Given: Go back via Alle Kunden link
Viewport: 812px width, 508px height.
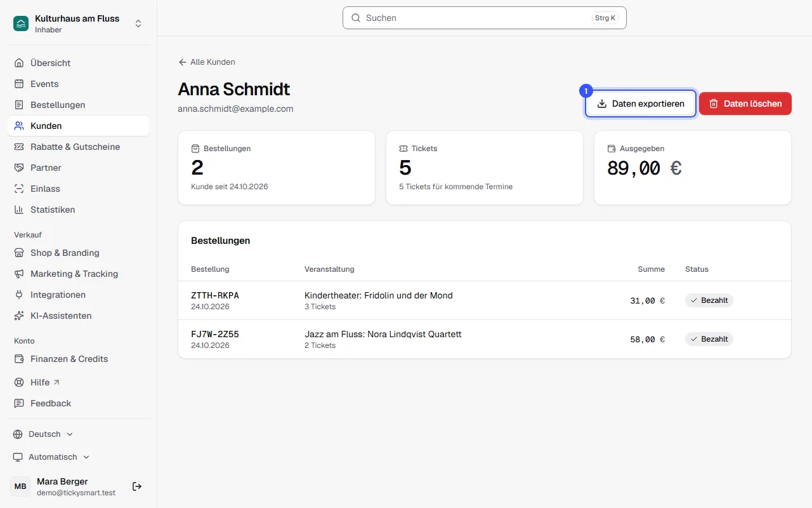Looking at the screenshot, I should (207, 62).
